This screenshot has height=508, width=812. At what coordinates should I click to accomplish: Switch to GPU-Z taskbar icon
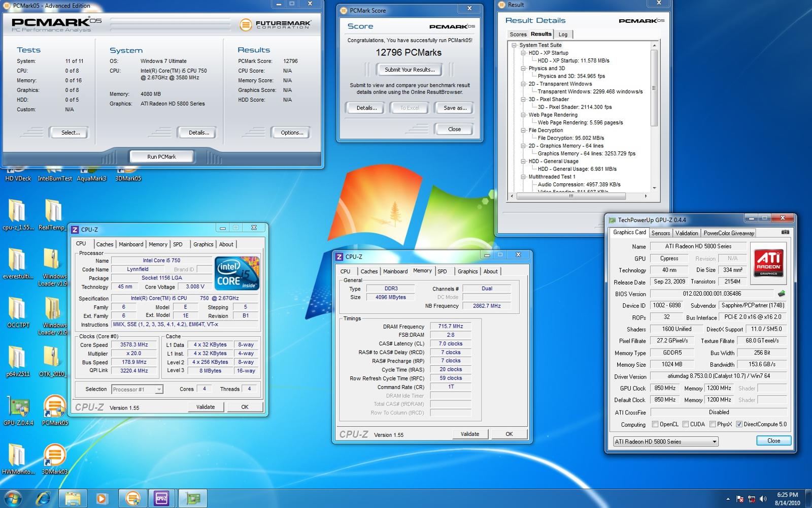[192, 498]
